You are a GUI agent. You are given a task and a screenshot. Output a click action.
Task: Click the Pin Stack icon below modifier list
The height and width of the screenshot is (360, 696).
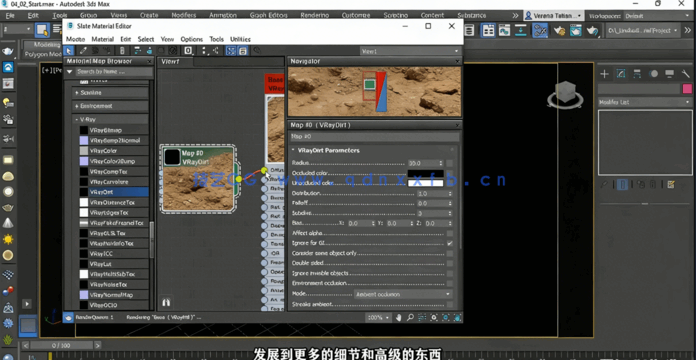coord(605,184)
